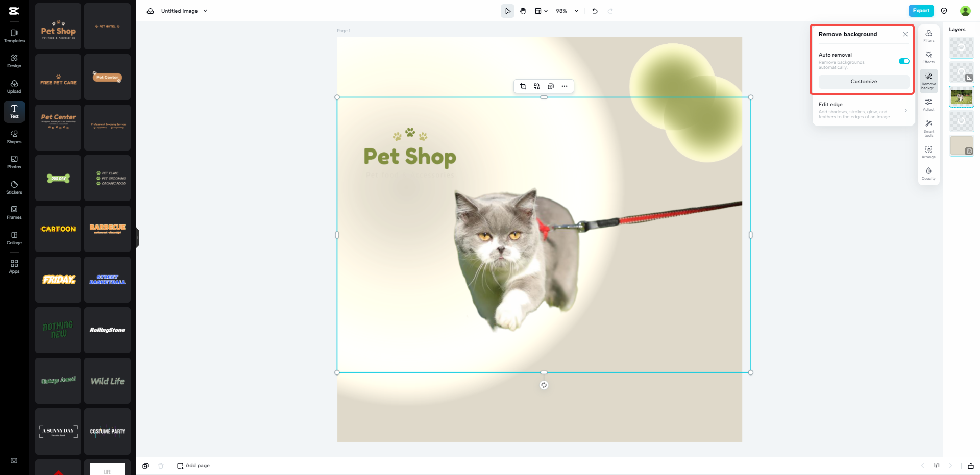
Task: Redo the last undone action
Action: [610, 11]
